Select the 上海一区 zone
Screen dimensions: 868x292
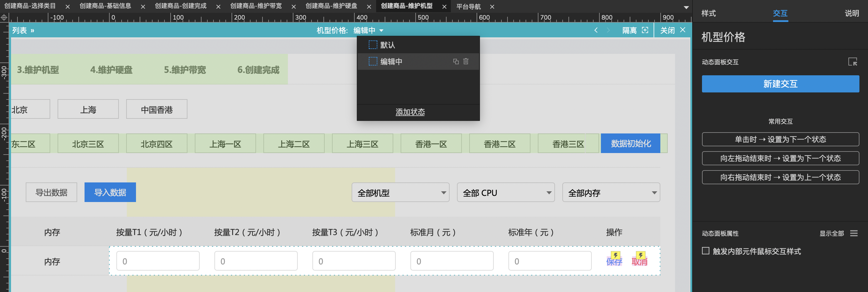coord(225,144)
